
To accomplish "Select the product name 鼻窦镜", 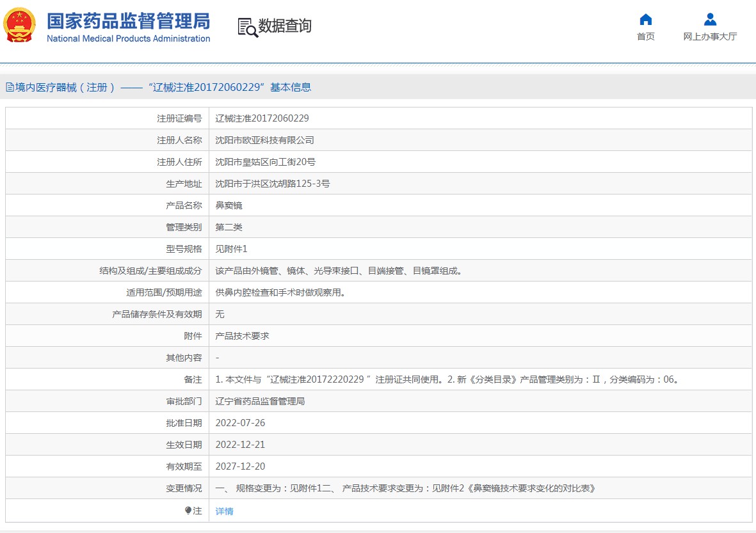I will 229,205.
